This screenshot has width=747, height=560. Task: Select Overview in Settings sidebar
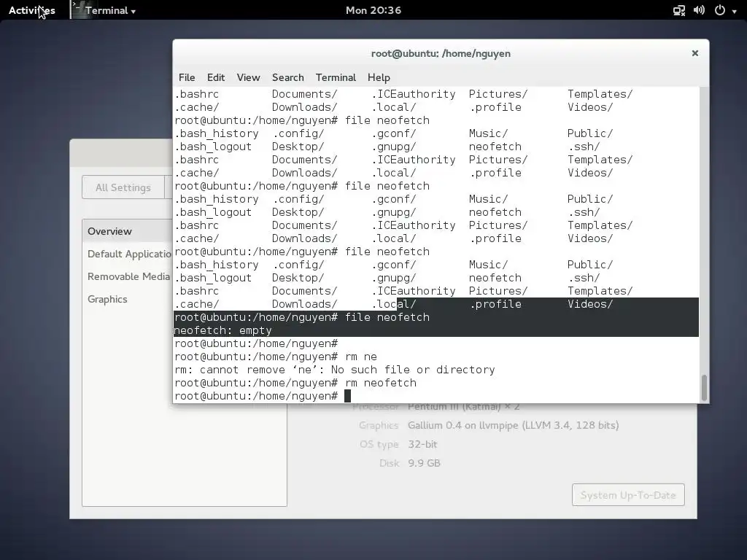click(127, 231)
